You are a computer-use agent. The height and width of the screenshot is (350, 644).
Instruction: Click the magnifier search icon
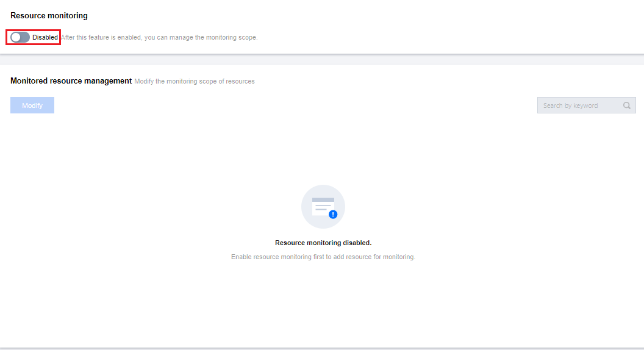click(x=627, y=105)
